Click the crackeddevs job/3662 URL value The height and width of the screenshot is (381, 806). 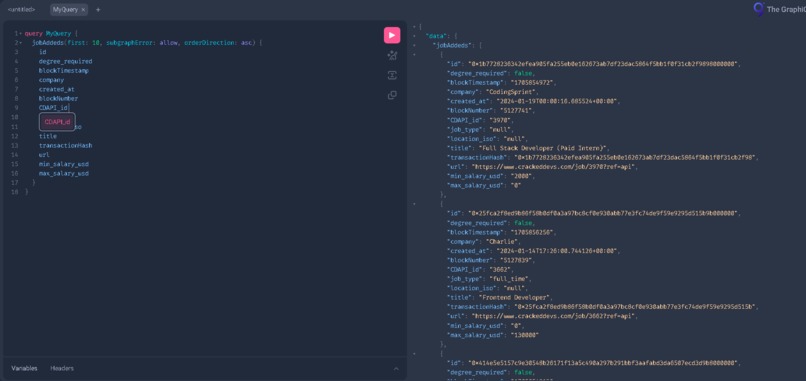coord(554,316)
